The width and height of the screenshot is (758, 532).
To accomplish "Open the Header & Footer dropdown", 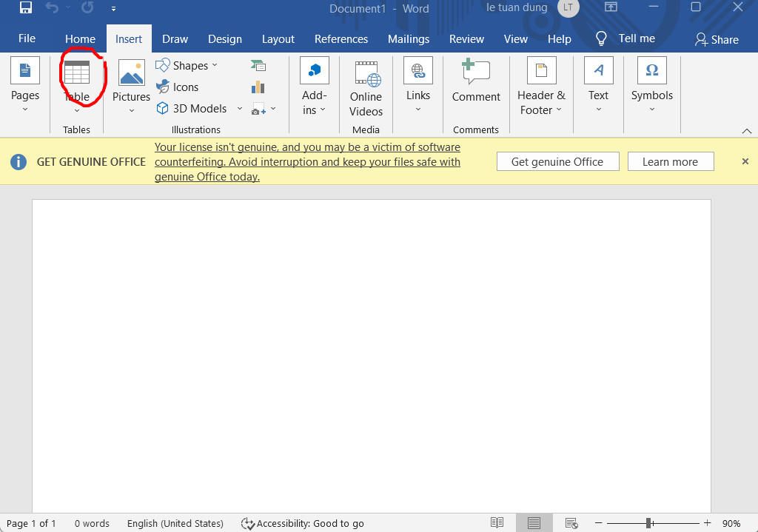I will tap(541, 86).
